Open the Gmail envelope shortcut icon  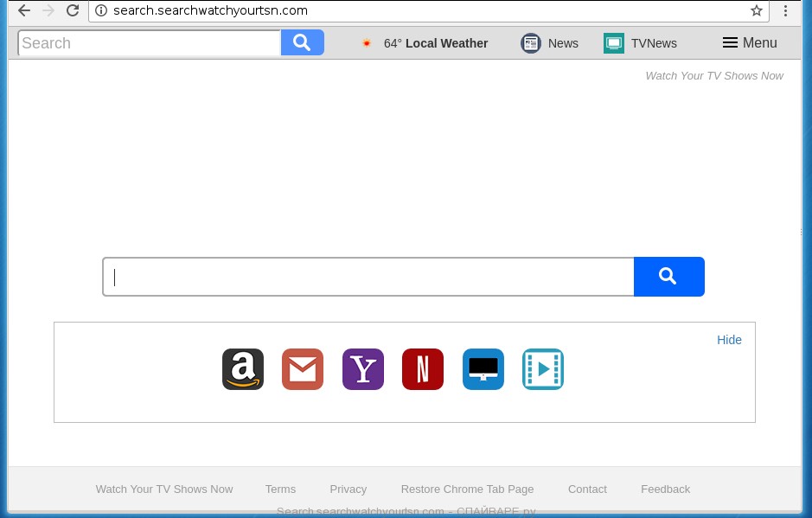pyautogui.click(x=303, y=369)
